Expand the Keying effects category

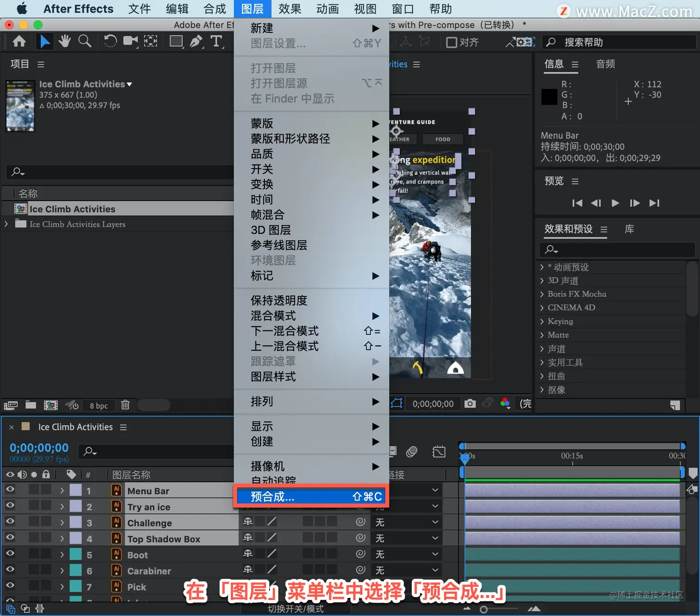click(x=542, y=321)
